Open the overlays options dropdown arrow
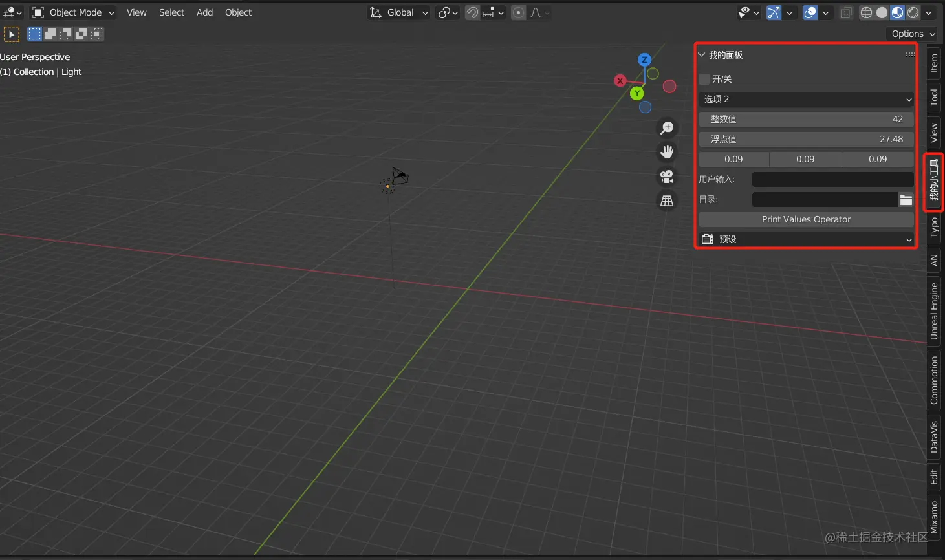The image size is (945, 560). (826, 12)
